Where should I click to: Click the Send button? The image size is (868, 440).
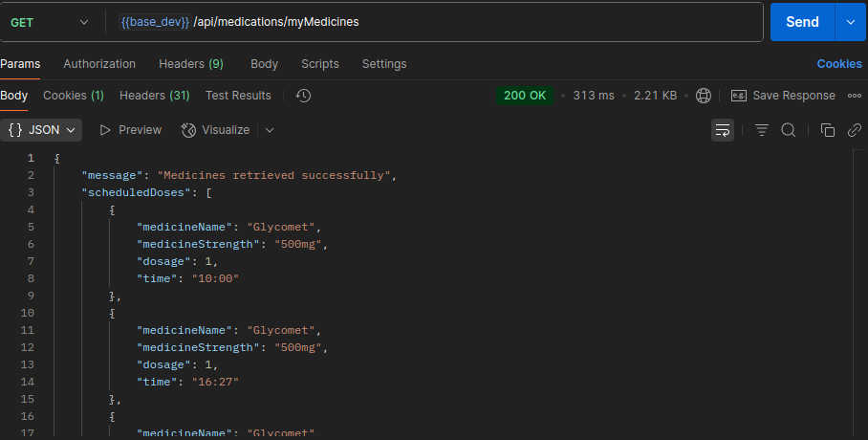(801, 22)
